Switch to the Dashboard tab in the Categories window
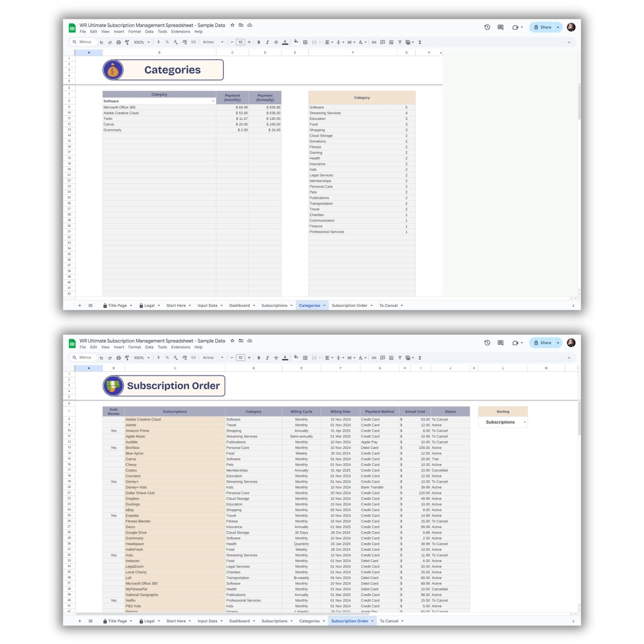The height and width of the screenshot is (644, 644). coord(239,306)
